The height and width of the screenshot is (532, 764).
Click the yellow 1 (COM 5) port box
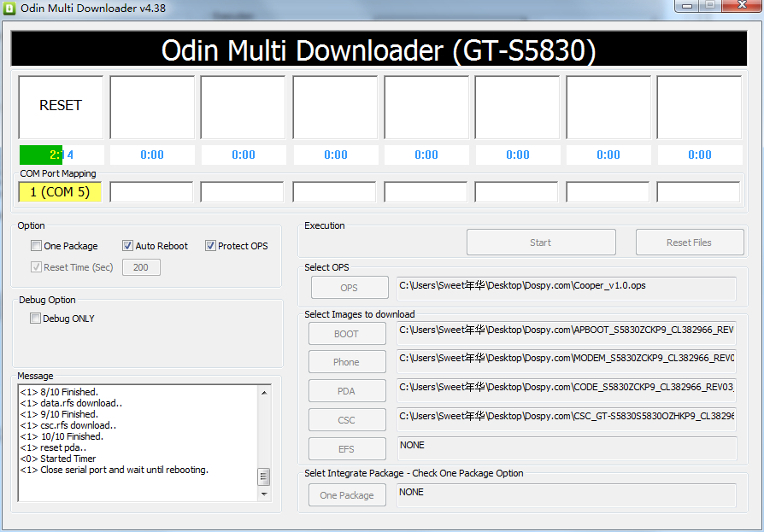(60, 192)
